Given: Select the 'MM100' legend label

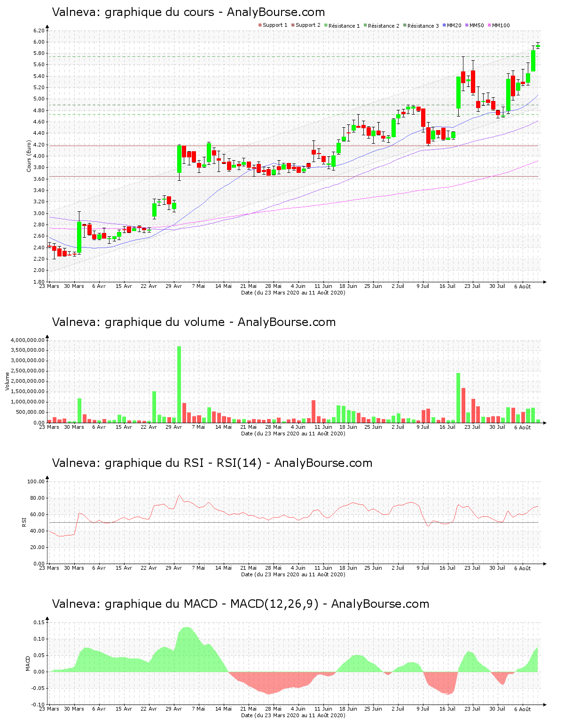Looking at the screenshot, I should pyautogui.click(x=501, y=25).
